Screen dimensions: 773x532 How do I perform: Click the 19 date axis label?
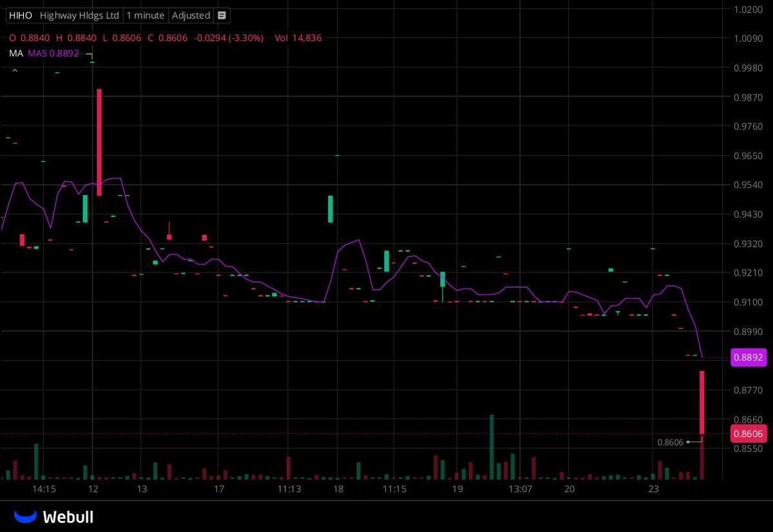pyautogui.click(x=457, y=489)
